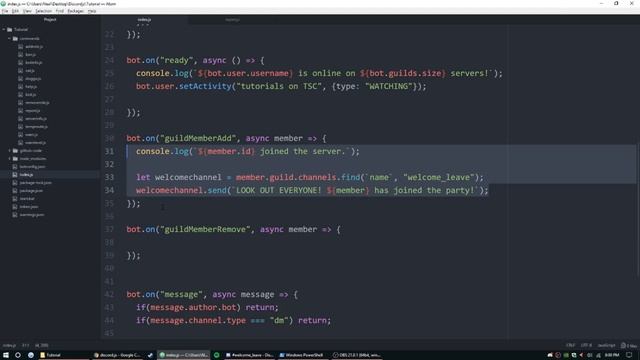This screenshot has height=360, width=640.
Task: Click index.js file name in status bar
Action: pos(9,345)
